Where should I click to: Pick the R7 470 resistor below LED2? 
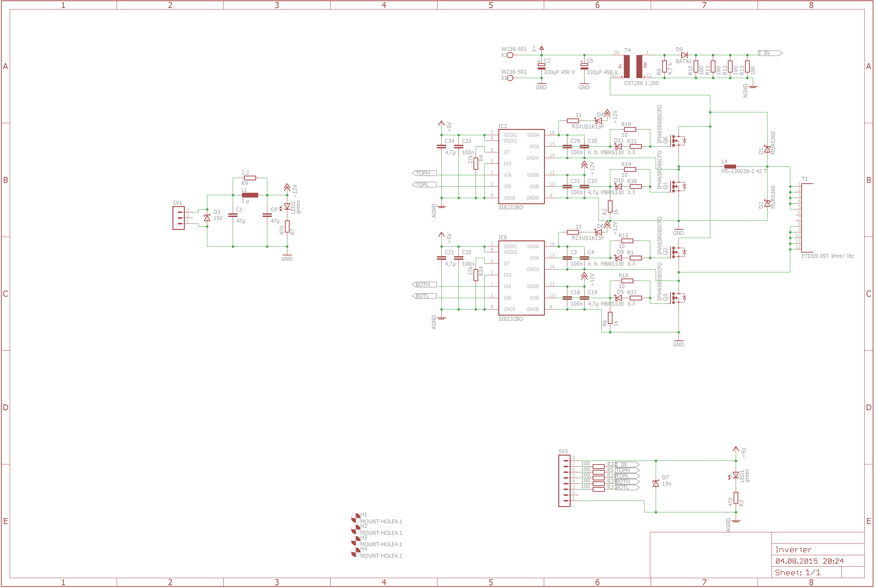(x=287, y=226)
